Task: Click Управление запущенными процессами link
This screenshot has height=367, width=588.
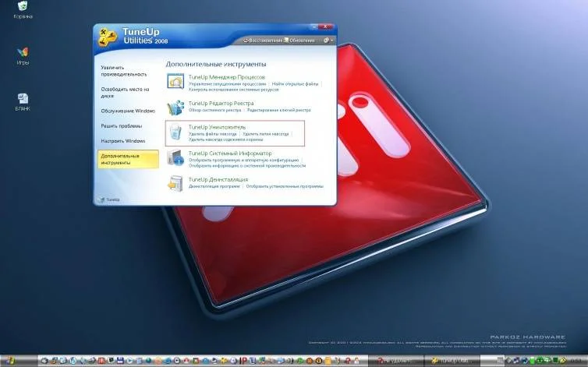Action: click(227, 84)
